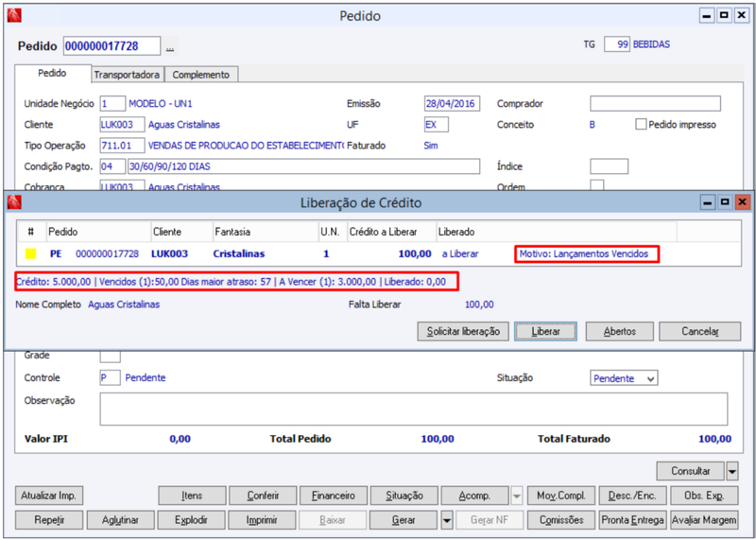
Task: Click the Fantasia column header
Action: (x=266, y=232)
